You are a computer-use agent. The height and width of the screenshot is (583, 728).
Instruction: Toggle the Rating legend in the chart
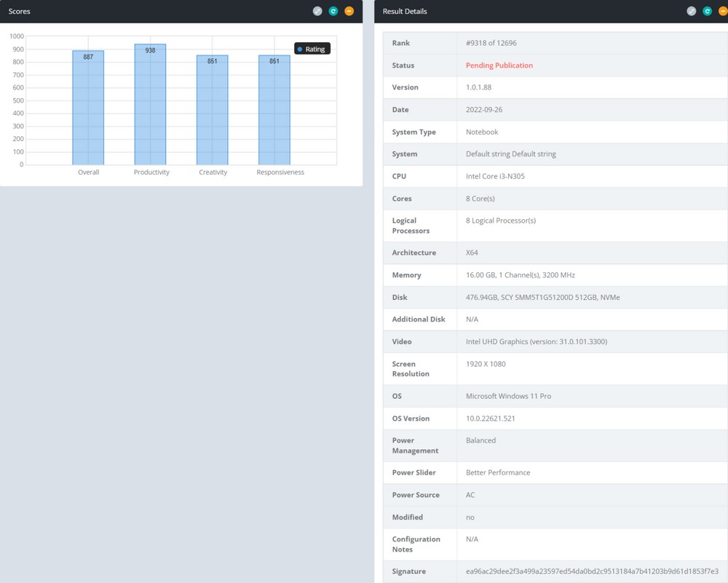click(312, 49)
